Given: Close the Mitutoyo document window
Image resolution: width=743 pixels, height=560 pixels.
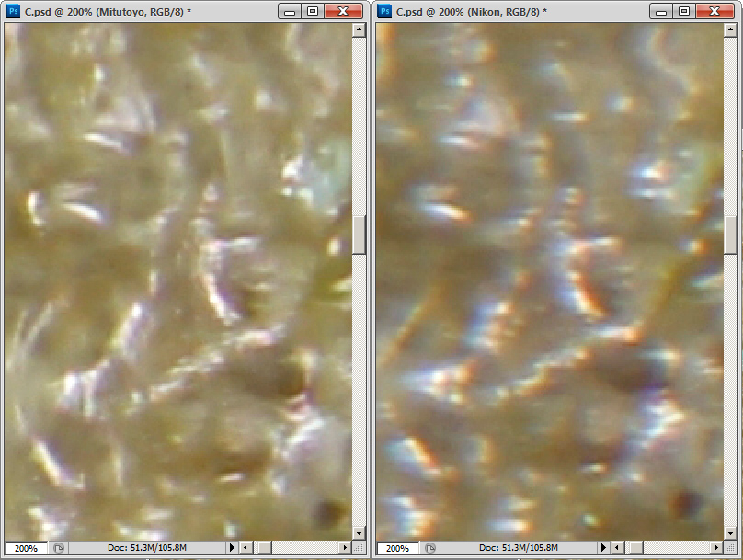Looking at the screenshot, I should pyautogui.click(x=344, y=11).
